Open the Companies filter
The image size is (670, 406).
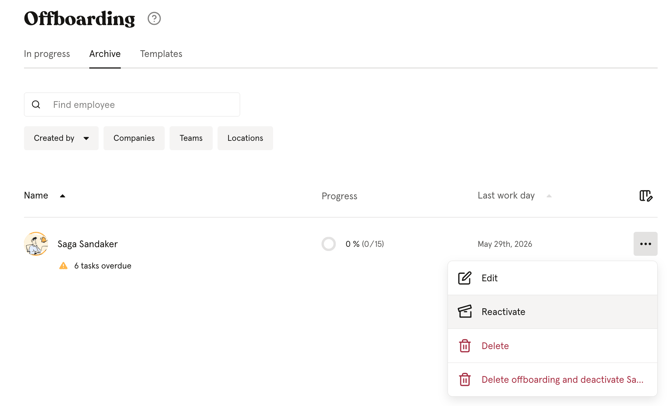134,138
